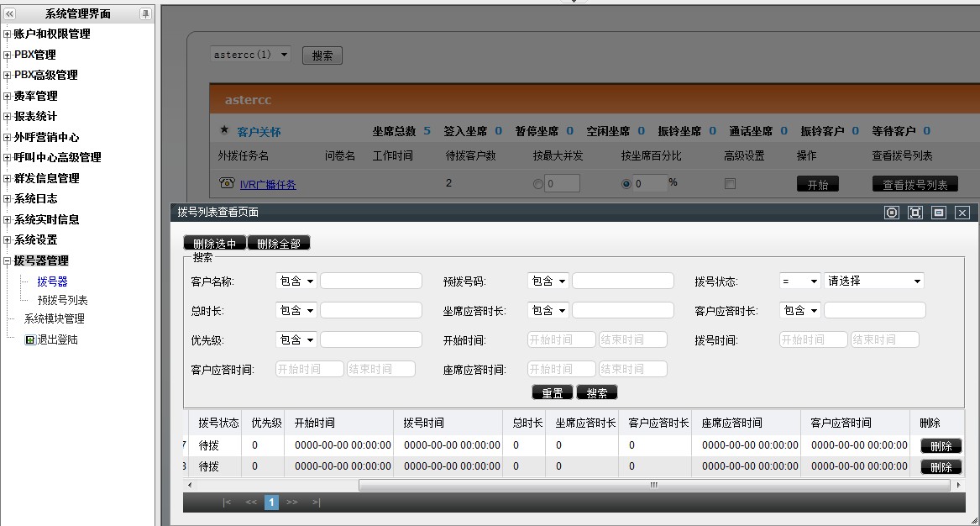Click the star icon before 客户关怀
The height and width of the screenshot is (526, 980).
[224, 130]
